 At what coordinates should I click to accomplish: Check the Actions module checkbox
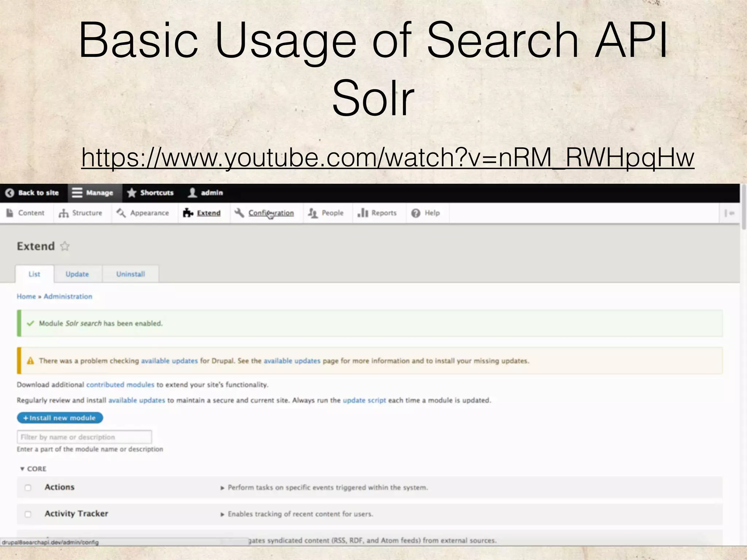click(x=28, y=488)
